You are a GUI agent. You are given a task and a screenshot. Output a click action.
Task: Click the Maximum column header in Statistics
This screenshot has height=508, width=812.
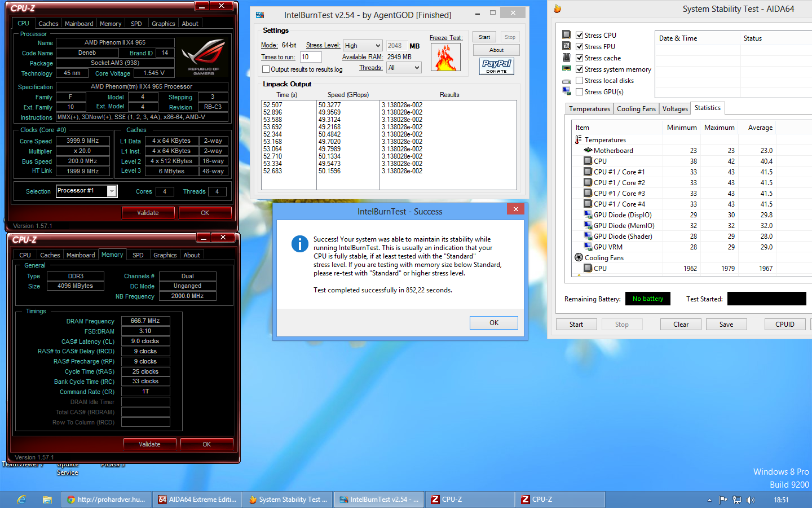[x=720, y=128]
